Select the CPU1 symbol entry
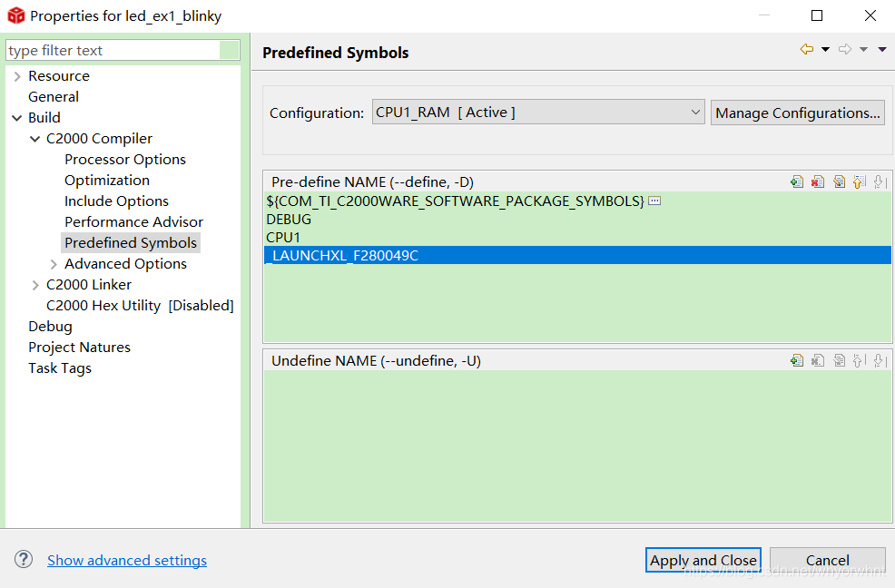Image resolution: width=895 pixels, height=588 pixels. pyautogui.click(x=577, y=238)
